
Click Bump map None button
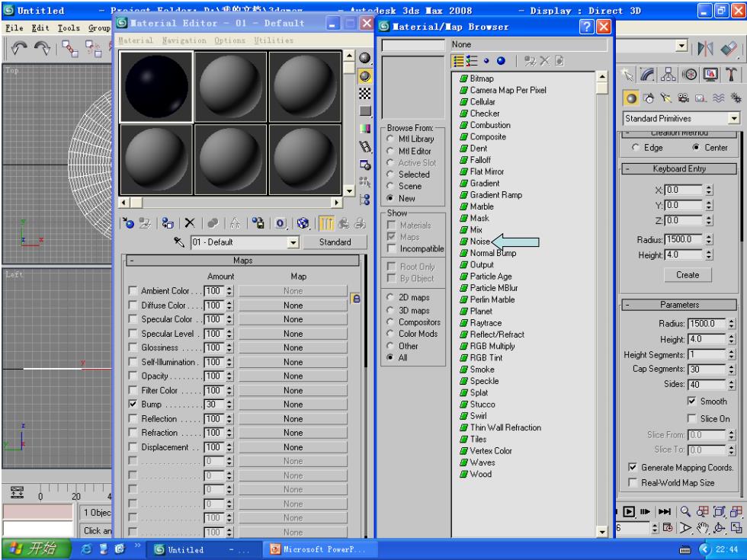293,405
